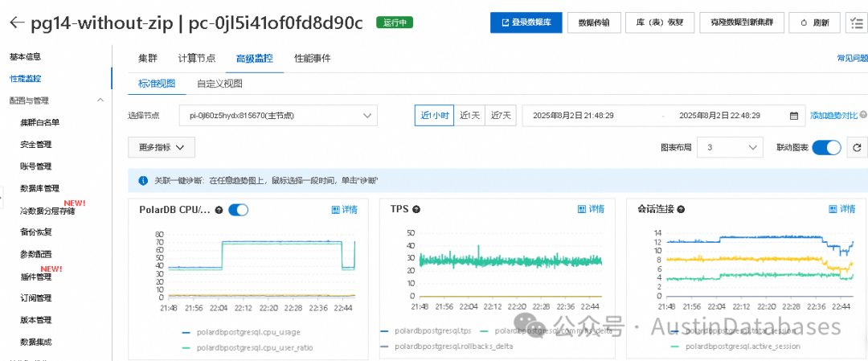Click the 运行中 status badge
Viewport: 868px width, 361px height.
tap(394, 23)
